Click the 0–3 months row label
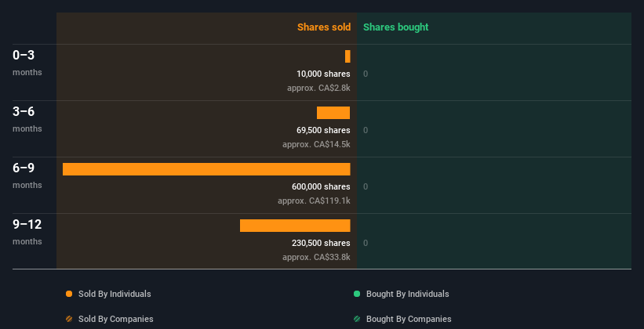 pyautogui.click(x=27, y=63)
